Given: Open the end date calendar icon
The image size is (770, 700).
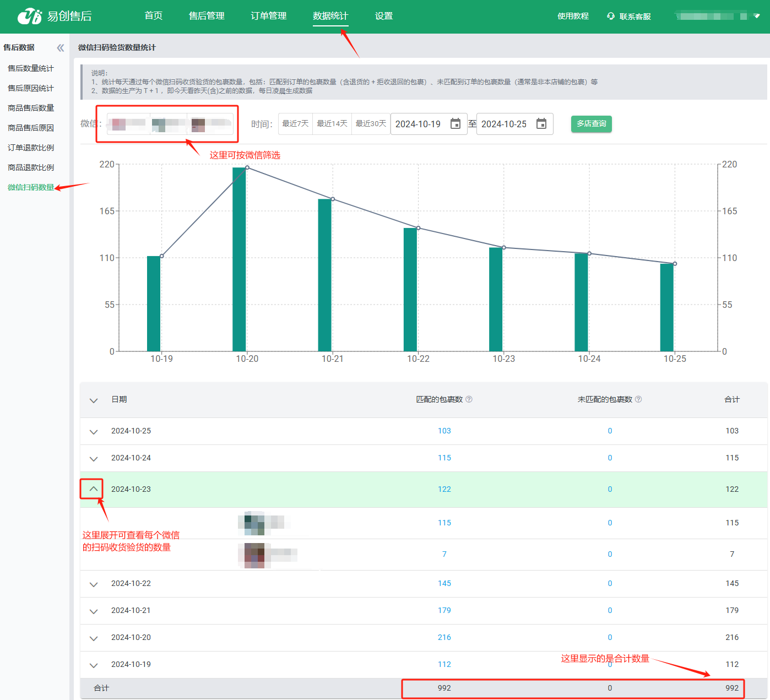Looking at the screenshot, I should click(541, 124).
